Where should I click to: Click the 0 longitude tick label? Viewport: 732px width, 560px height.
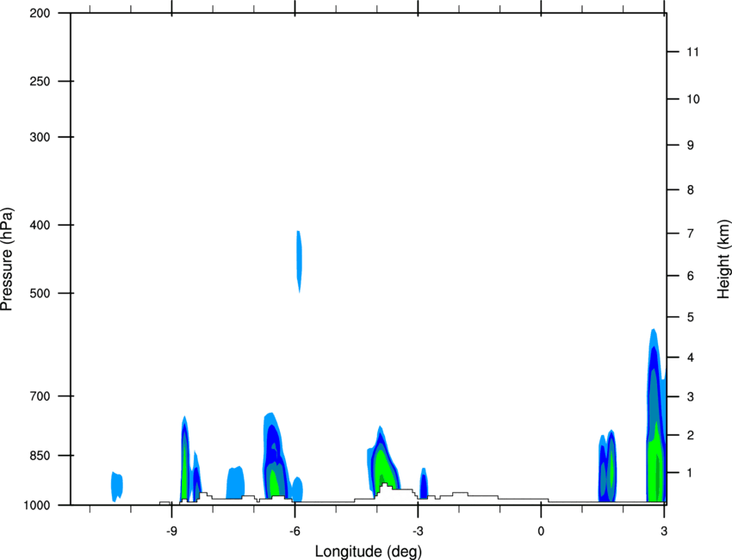[541, 531]
